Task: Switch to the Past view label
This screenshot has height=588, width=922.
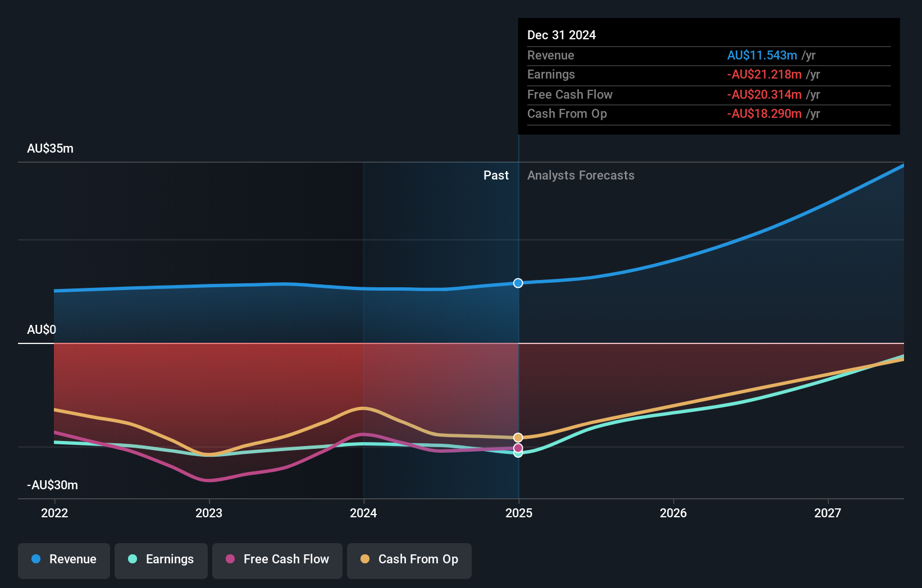Action: [496, 176]
